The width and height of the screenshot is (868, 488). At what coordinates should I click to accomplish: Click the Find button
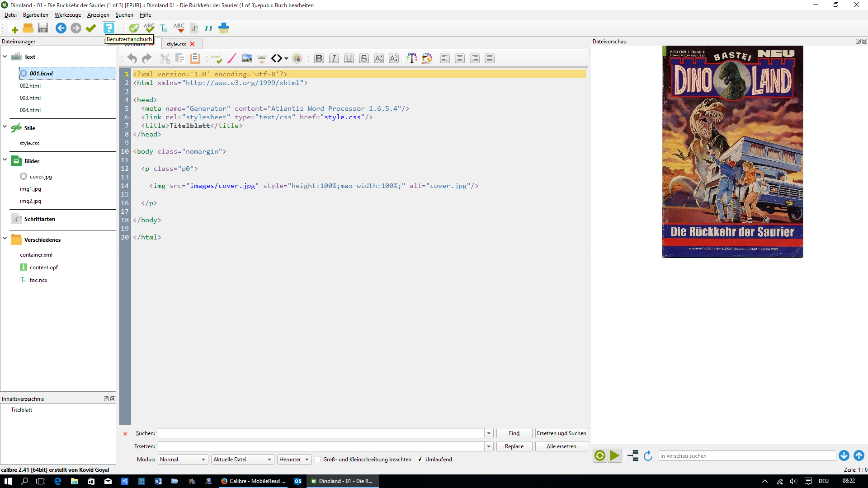coord(514,433)
